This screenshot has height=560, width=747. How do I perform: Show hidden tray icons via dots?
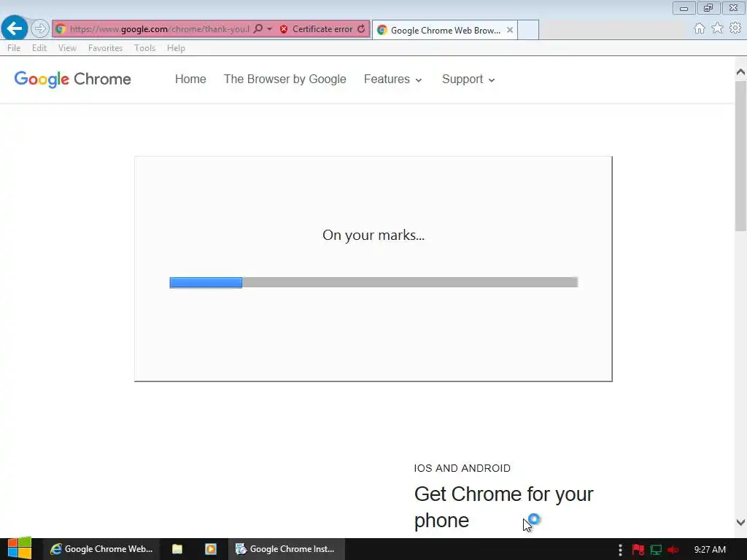(x=620, y=550)
